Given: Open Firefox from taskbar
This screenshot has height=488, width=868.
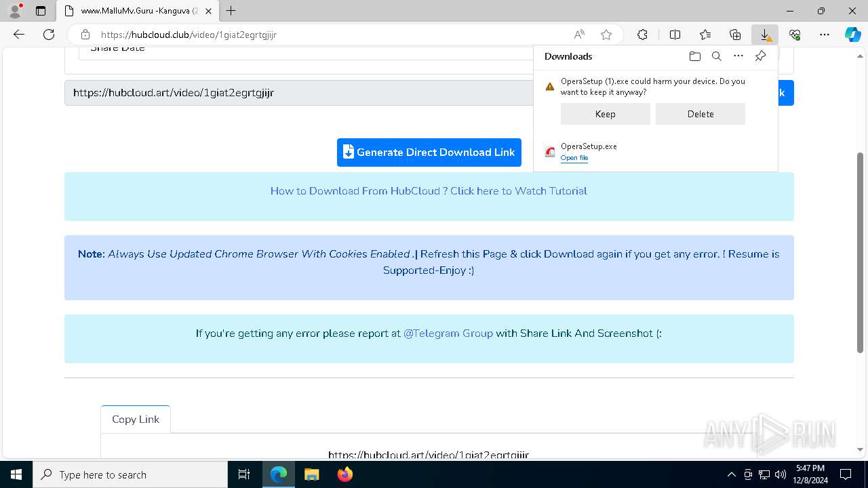Looking at the screenshot, I should (x=344, y=474).
